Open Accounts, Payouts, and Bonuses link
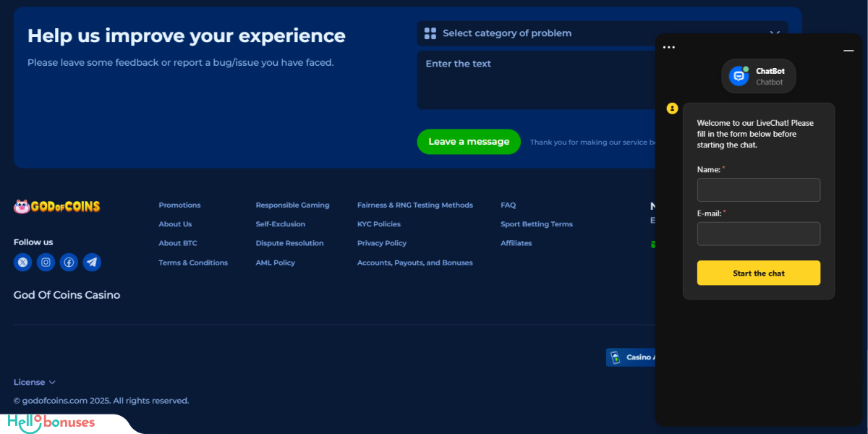868x434 pixels. click(415, 263)
